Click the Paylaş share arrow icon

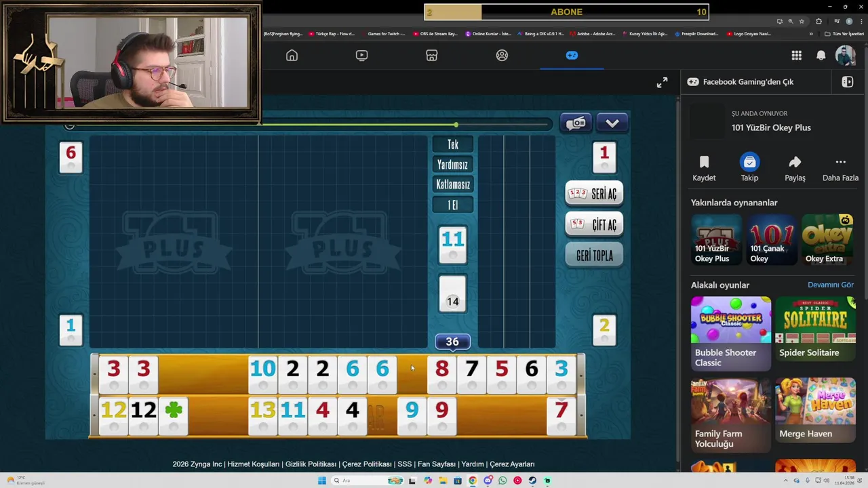(x=795, y=162)
